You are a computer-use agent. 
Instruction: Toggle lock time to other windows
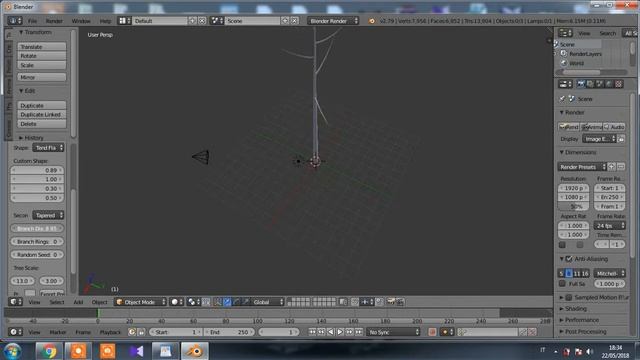141,332
